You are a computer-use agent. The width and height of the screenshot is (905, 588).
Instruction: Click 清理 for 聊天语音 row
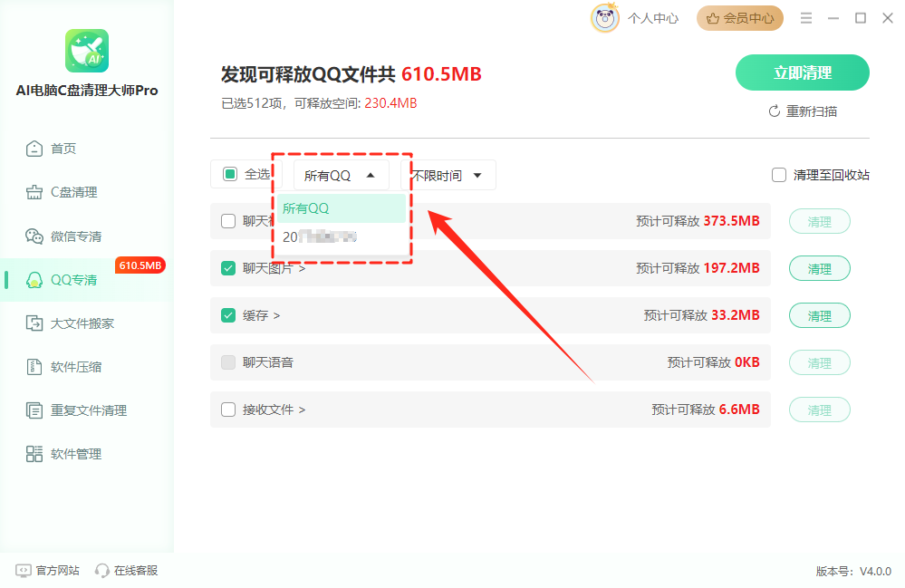[x=820, y=363]
